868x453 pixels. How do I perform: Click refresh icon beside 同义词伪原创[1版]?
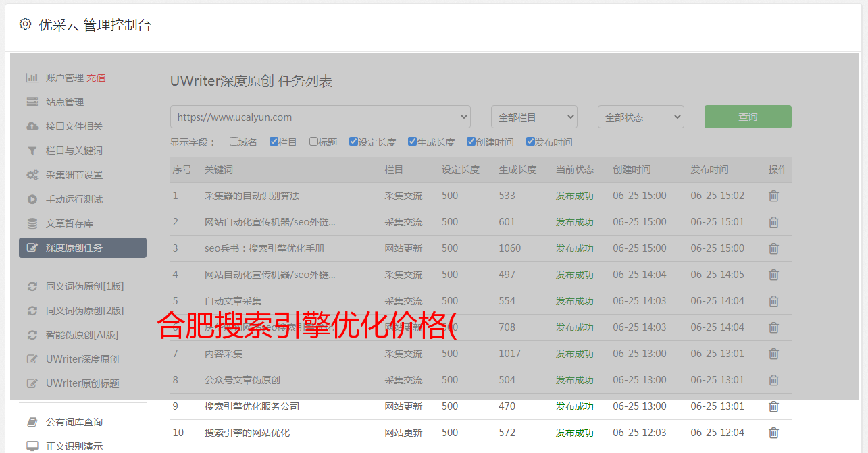[x=32, y=286]
